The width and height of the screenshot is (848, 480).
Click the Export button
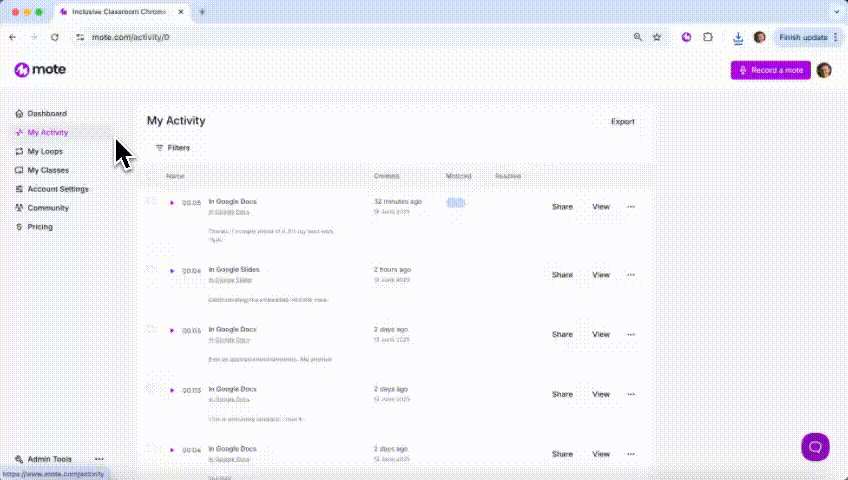pyautogui.click(x=622, y=122)
